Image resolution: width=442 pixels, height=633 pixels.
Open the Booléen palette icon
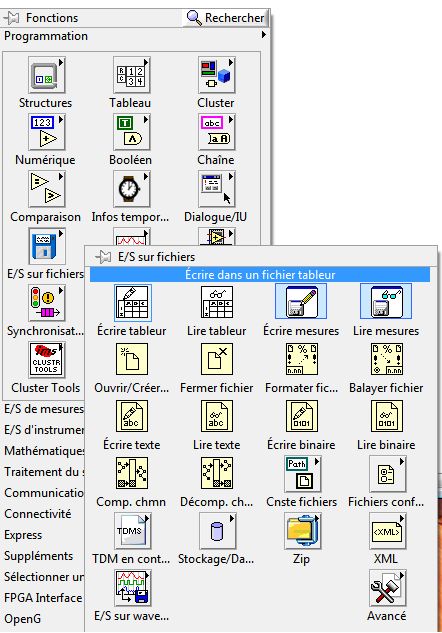[x=132, y=132]
